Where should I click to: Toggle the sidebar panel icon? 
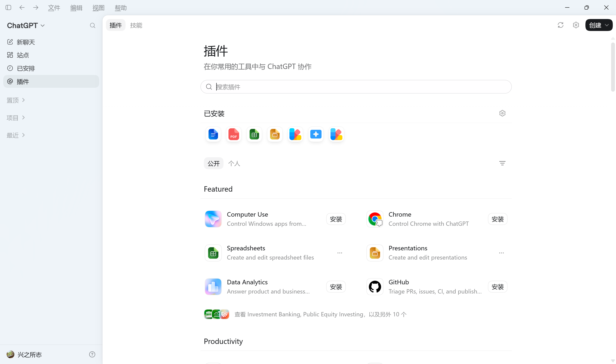point(8,8)
